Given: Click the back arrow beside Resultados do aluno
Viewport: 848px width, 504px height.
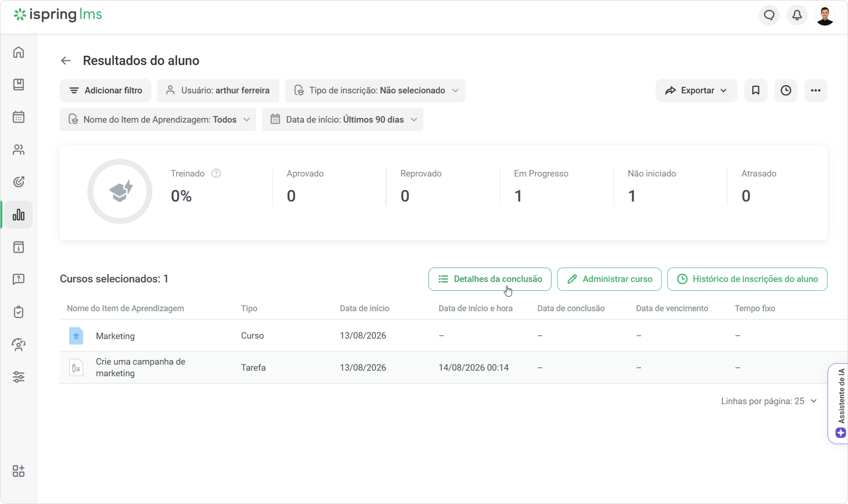Looking at the screenshot, I should [66, 61].
